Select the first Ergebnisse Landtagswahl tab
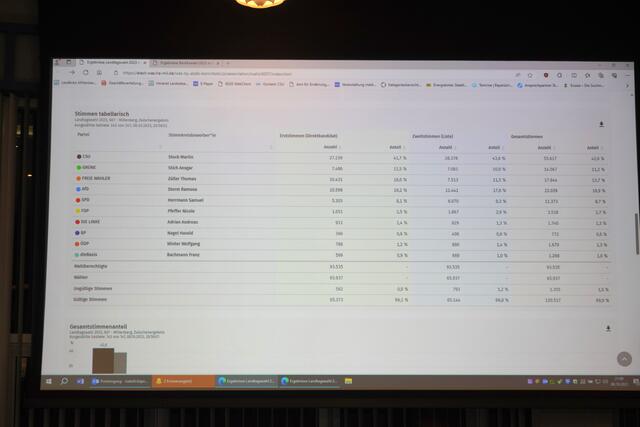The width and height of the screenshot is (640, 427). [112, 62]
